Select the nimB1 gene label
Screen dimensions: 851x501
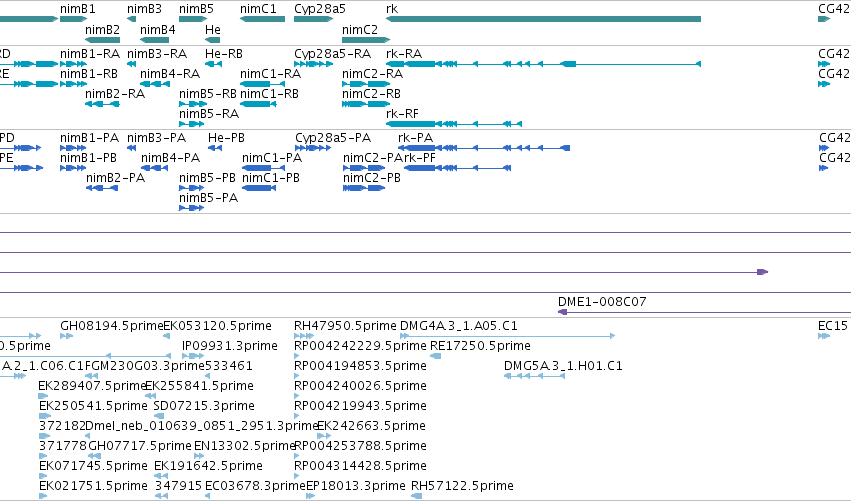pyautogui.click(x=78, y=9)
